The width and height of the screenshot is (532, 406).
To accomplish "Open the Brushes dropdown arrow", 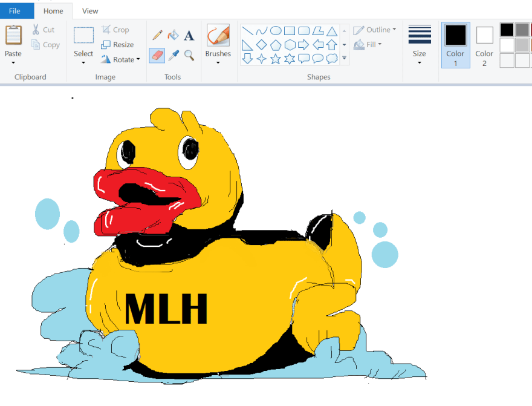I will [218, 63].
